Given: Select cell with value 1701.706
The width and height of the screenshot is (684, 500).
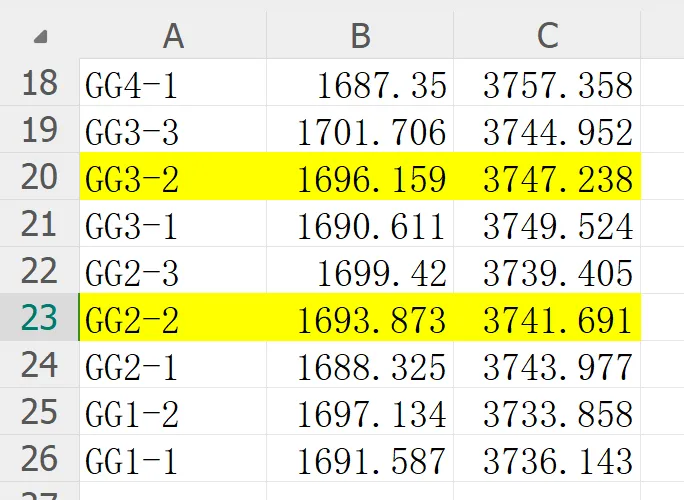Looking at the screenshot, I should (x=360, y=129).
